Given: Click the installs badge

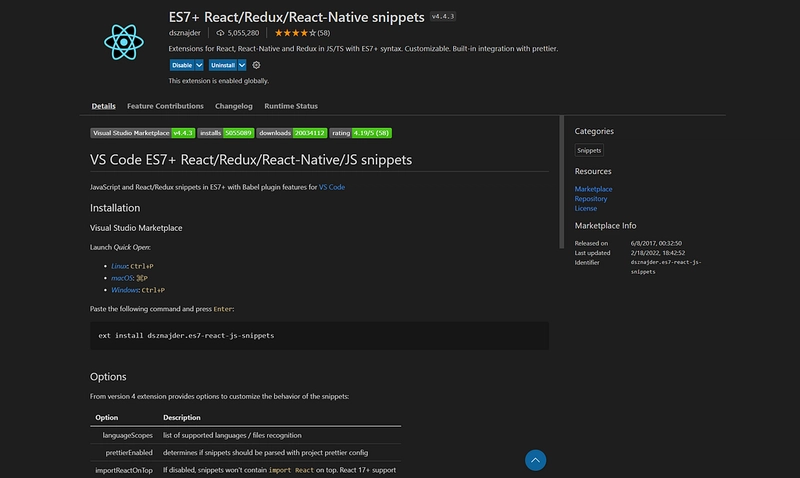Looking at the screenshot, I should (x=226, y=133).
